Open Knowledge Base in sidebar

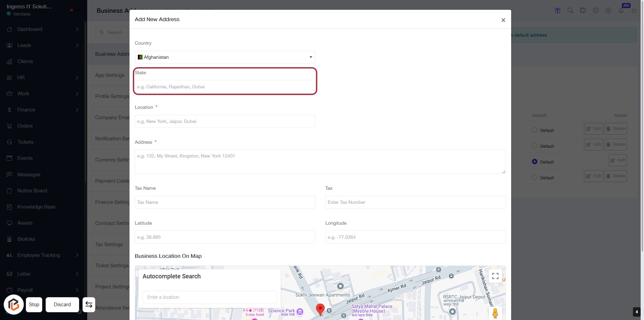[36, 207]
